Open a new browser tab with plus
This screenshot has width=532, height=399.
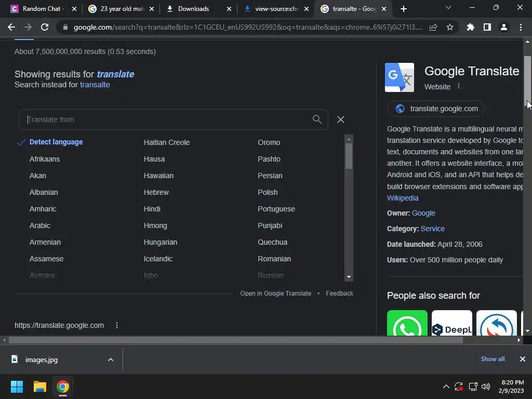point(403,9)
